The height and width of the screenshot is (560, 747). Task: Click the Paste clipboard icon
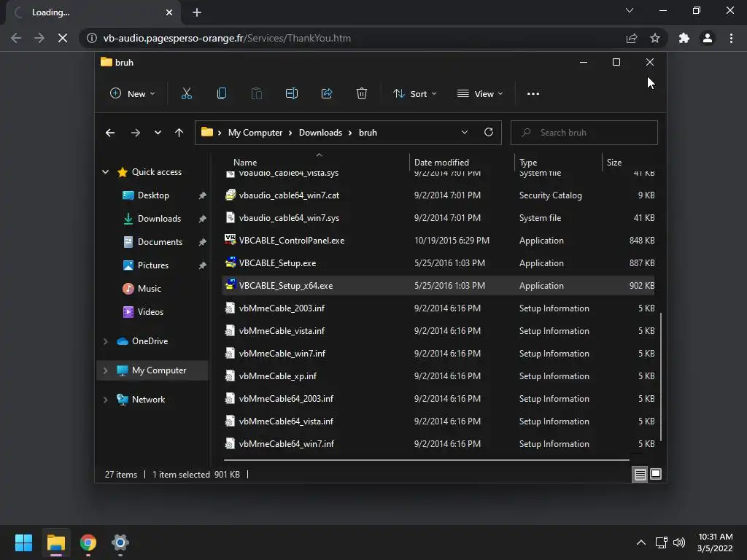point(256,94)
